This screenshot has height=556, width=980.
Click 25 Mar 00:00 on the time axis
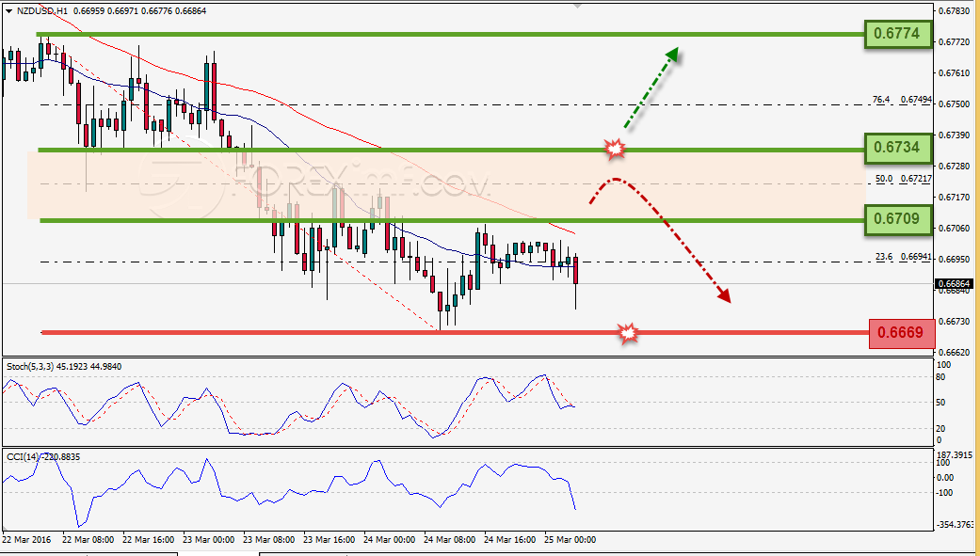point(570,540)
